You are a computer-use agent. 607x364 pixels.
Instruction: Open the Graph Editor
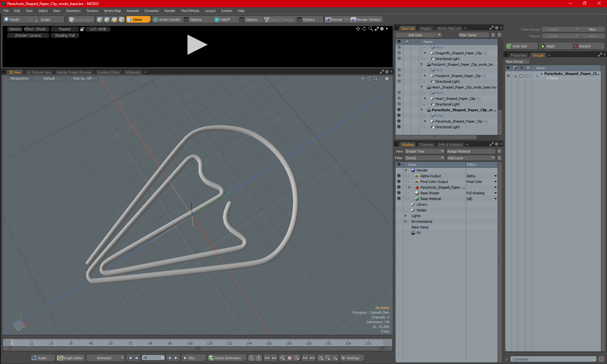[x=70, y=358]
